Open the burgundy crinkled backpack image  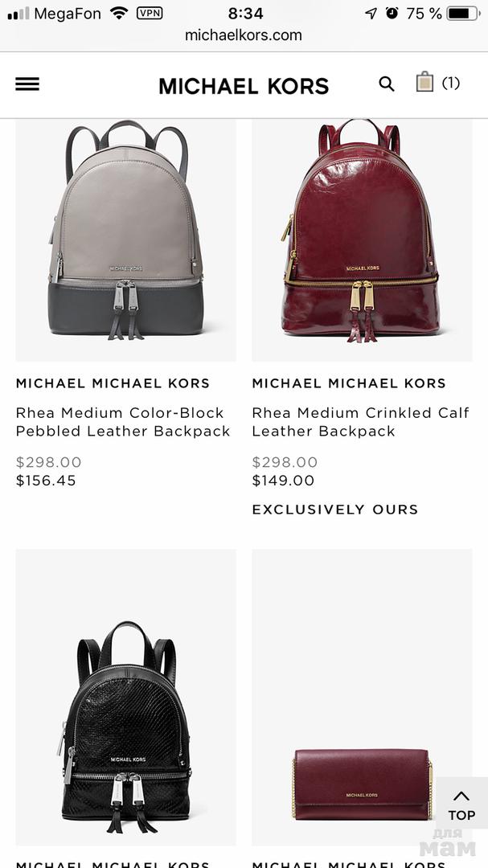pos(363,240)
